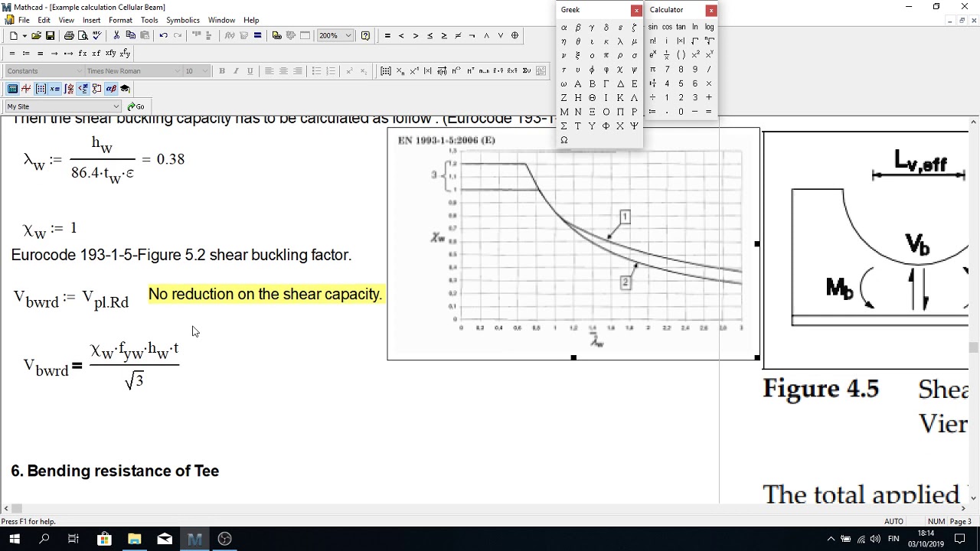Toggle center text alignment
The image size is (980, 551).
click(x=283, y=71)
